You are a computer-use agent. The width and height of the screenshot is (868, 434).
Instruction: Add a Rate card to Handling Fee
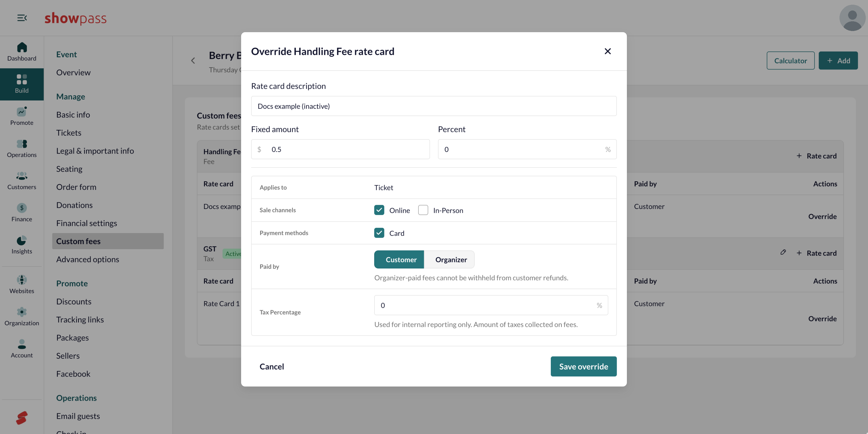point(817,156)
